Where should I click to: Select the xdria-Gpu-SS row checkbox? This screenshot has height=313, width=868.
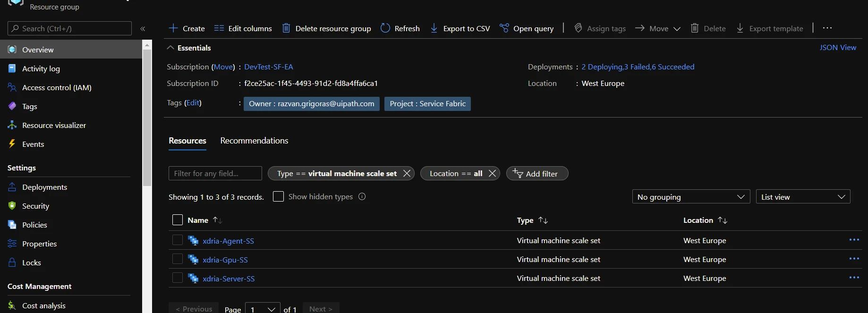pyautogui.click(x=178, y=259)
